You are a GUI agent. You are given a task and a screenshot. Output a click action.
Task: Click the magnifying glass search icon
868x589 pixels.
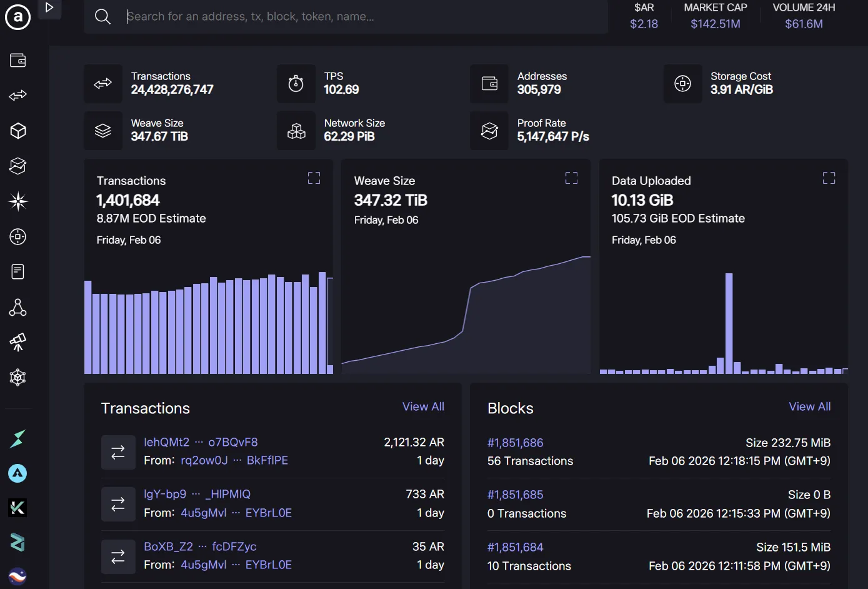click(103, 17)
